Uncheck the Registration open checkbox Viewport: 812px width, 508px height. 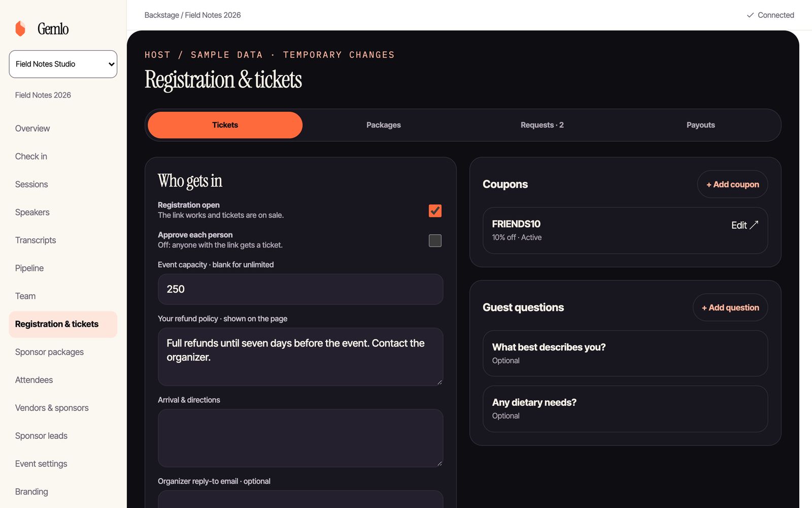point(435,210)
